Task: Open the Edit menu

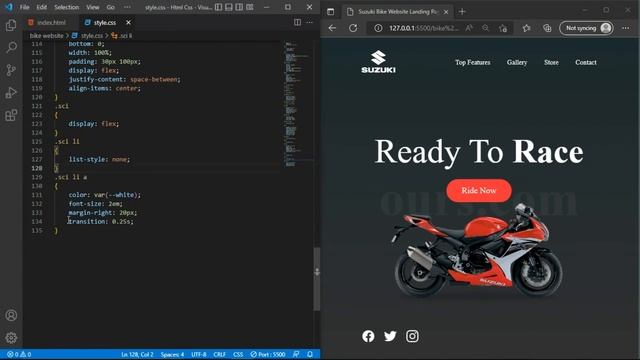Action: pyautogui.click(x=42, y=7)
